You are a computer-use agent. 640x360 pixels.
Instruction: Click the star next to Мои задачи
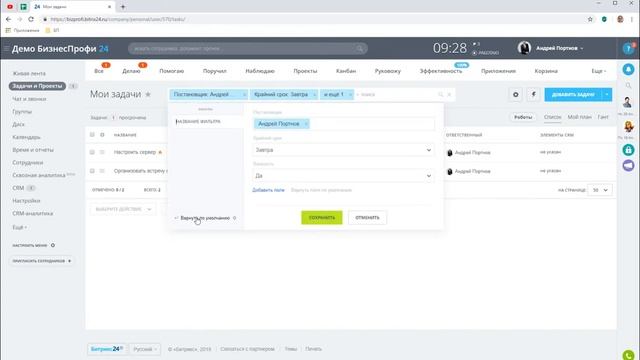point(148,94)
